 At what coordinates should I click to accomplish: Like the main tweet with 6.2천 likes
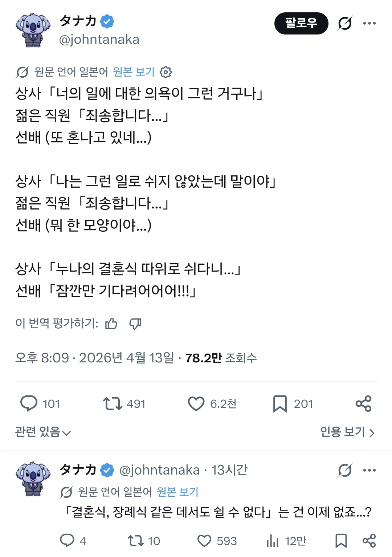click(x=196, y=403)
